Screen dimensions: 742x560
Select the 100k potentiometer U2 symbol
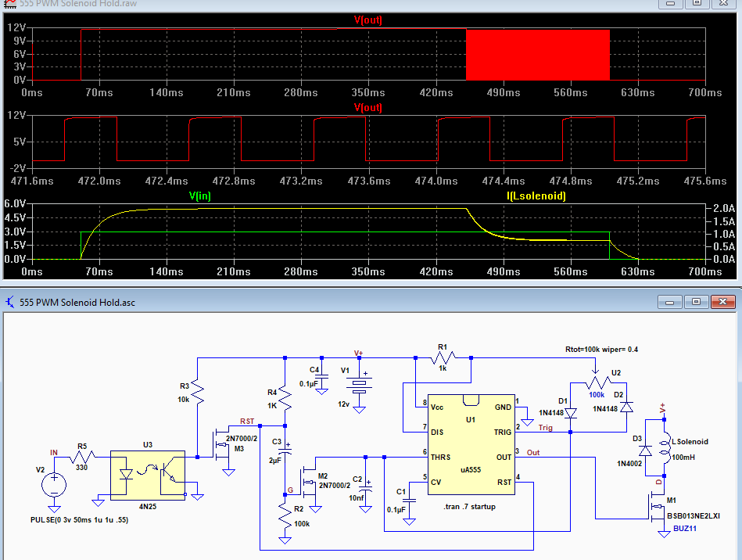[x=598, y=381]
